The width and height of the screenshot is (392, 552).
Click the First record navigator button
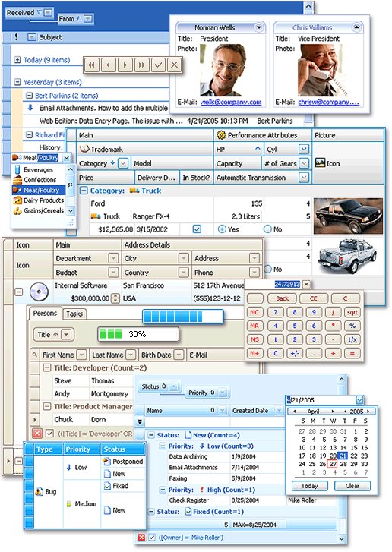click(x=92, y=65)
